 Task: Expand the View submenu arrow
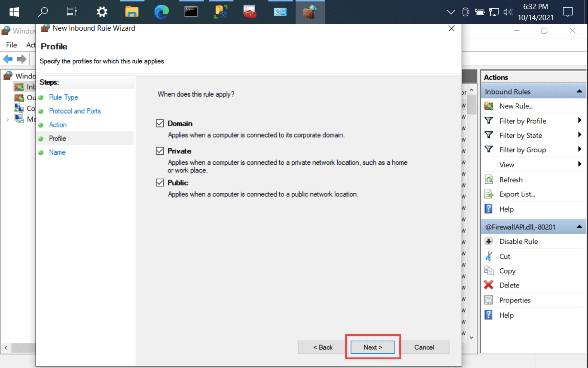(579, 164)
